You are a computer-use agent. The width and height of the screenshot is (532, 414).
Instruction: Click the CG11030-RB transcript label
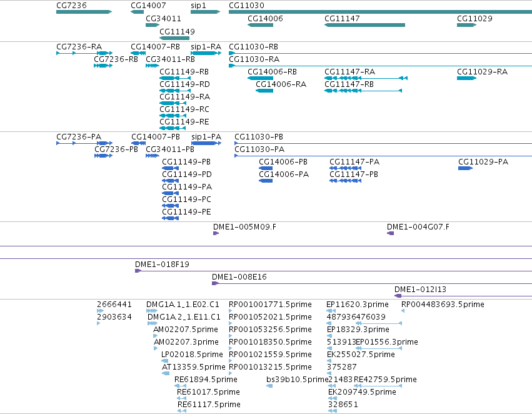(253, 47)
